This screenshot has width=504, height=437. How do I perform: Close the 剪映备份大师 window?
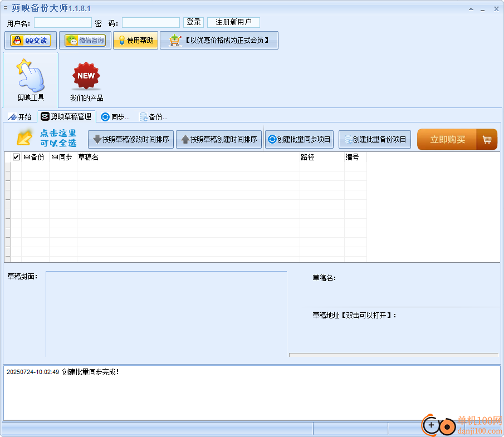pyautogui.click(x=496, y=9)
